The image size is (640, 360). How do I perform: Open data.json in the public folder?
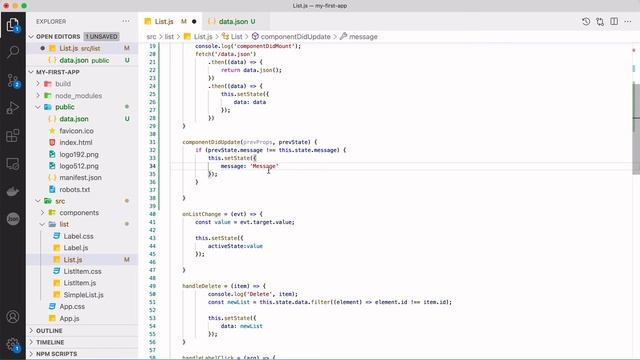[x=73, y=119]
